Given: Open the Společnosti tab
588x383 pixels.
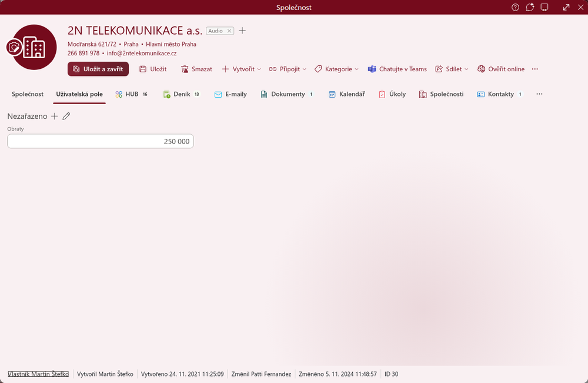Looking at the screenshot, I should [x=441, y=94].
